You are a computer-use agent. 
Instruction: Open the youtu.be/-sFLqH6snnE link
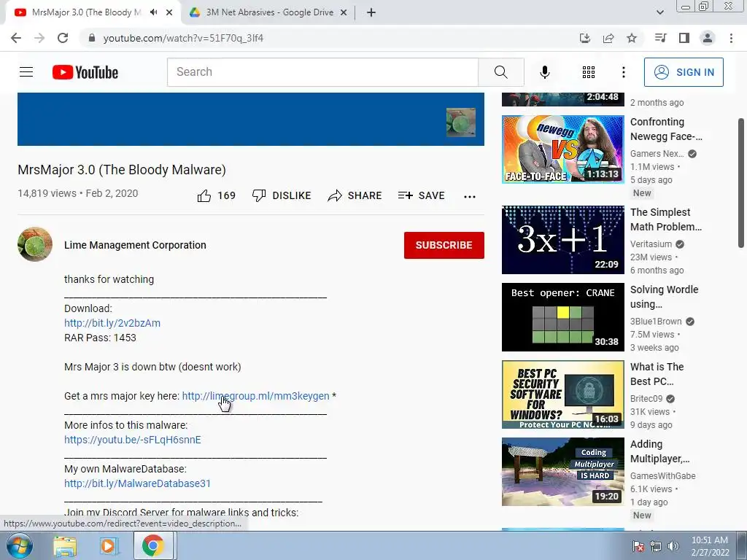click(x=133, y=440)
